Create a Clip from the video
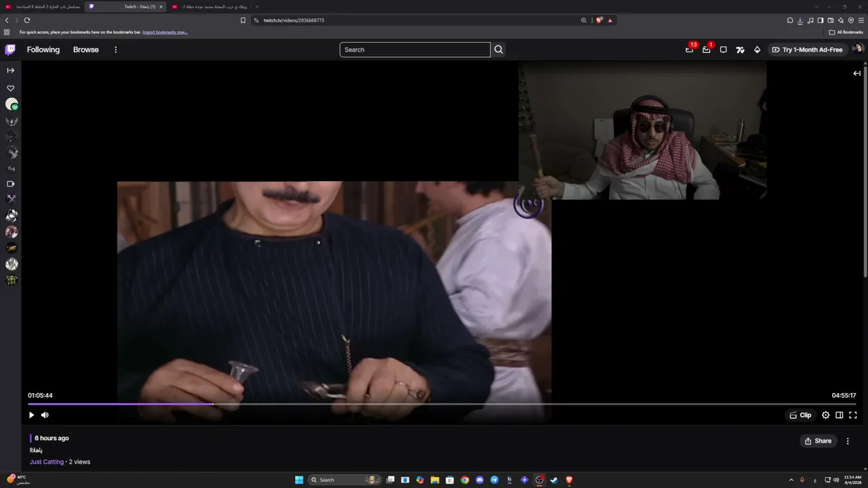 pos(801,415)
